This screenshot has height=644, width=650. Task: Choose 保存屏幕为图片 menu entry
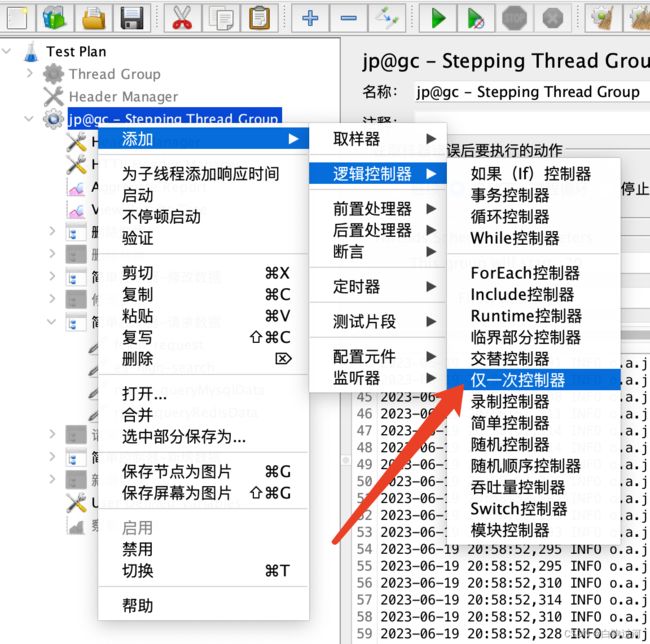(203, 493)
